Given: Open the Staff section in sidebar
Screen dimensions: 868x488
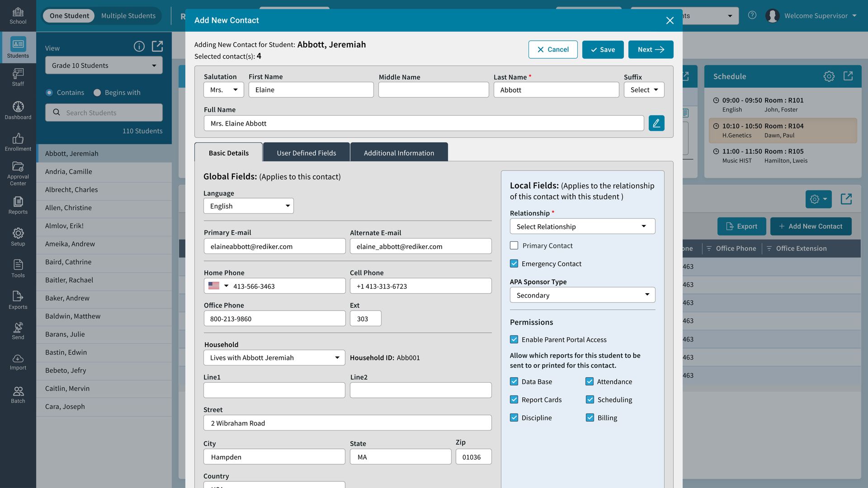Looking at the screenshot, I should click(x=18, y=77).
